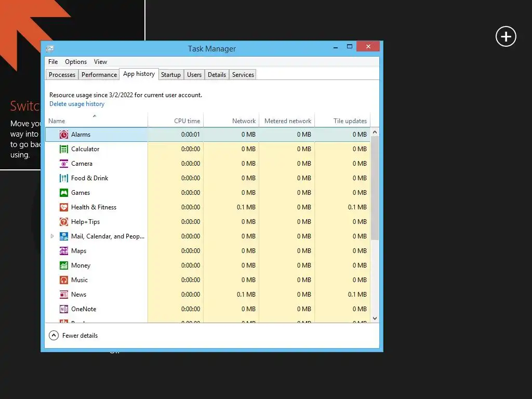
Task: Open the View menu
Action: [100, 62]
